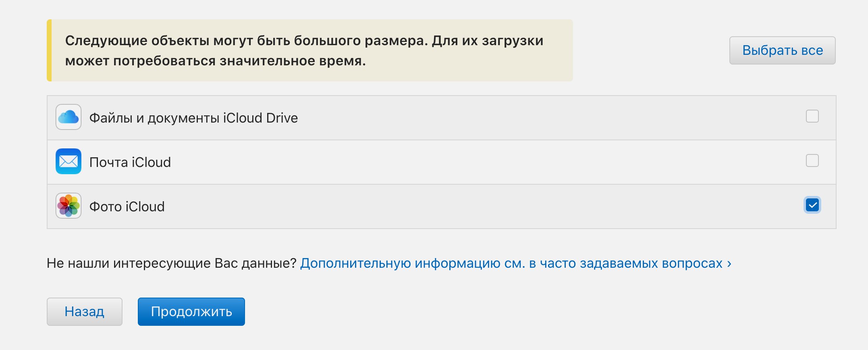The width and height of the screenshot is (868, 350).
Task: Click the yellow stripe of the warning banner
Action: click(x=49, y=50)
